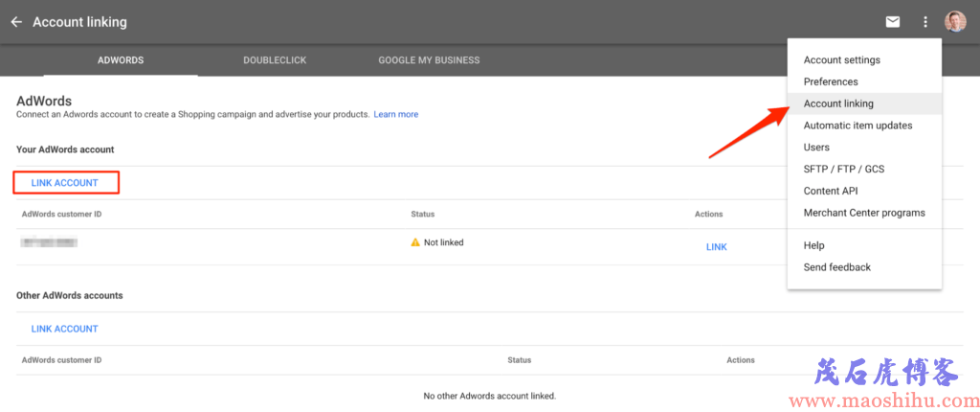Select Content API menu item
Viewport: 980px width, 412px height.
(x=864, y=191)
